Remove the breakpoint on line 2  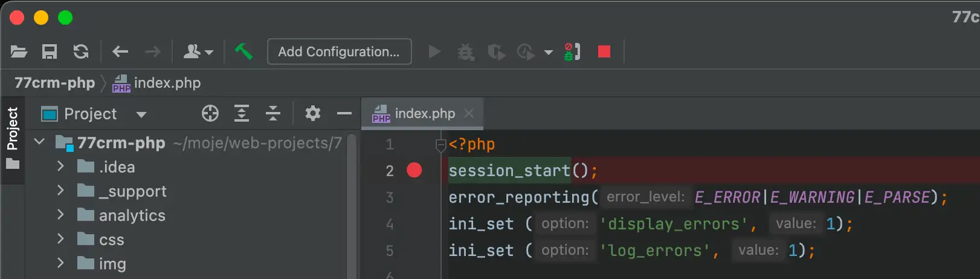tap(414, 171)
